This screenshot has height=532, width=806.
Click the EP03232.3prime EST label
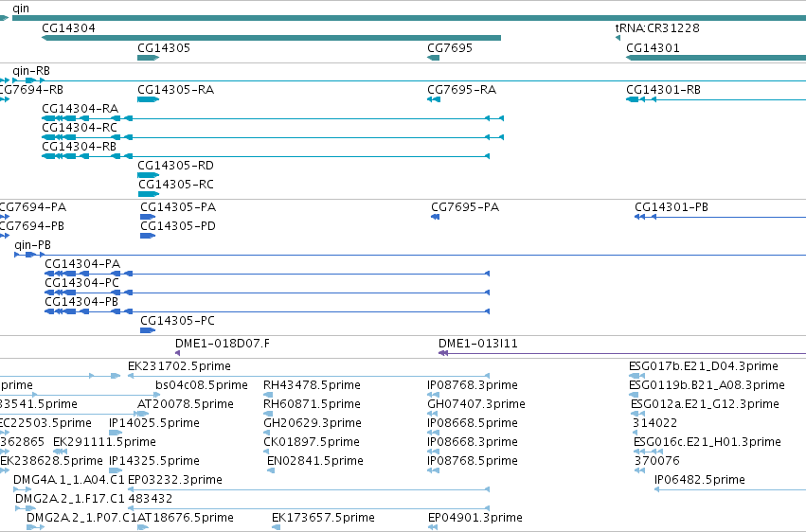(x=175, y=480)
